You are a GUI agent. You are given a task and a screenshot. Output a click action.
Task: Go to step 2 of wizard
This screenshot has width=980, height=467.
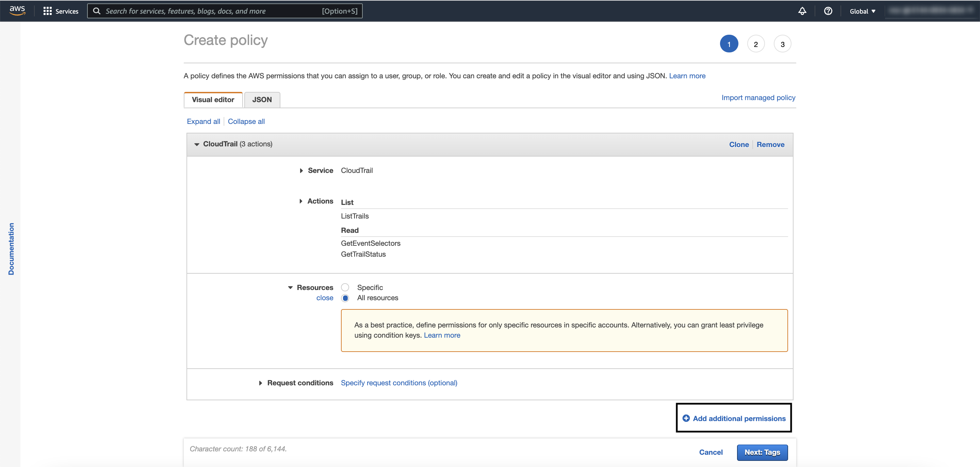tap(755, 44)
